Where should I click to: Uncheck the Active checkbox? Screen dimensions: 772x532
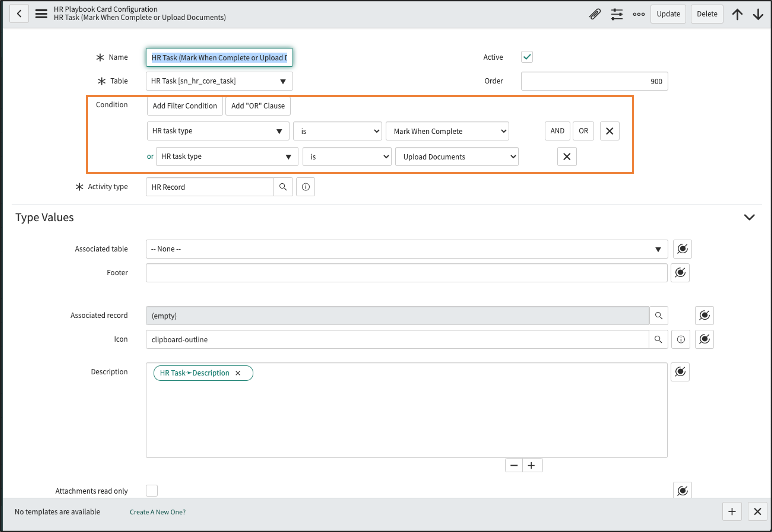pos(527,57)
